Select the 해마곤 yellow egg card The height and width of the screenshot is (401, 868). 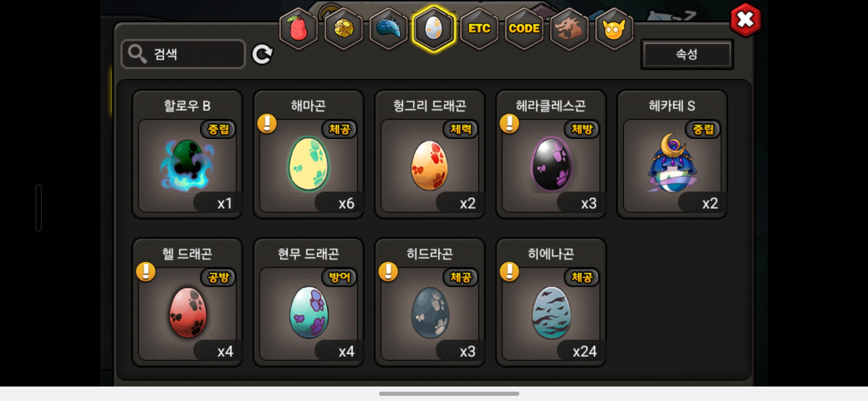[309, 154]
